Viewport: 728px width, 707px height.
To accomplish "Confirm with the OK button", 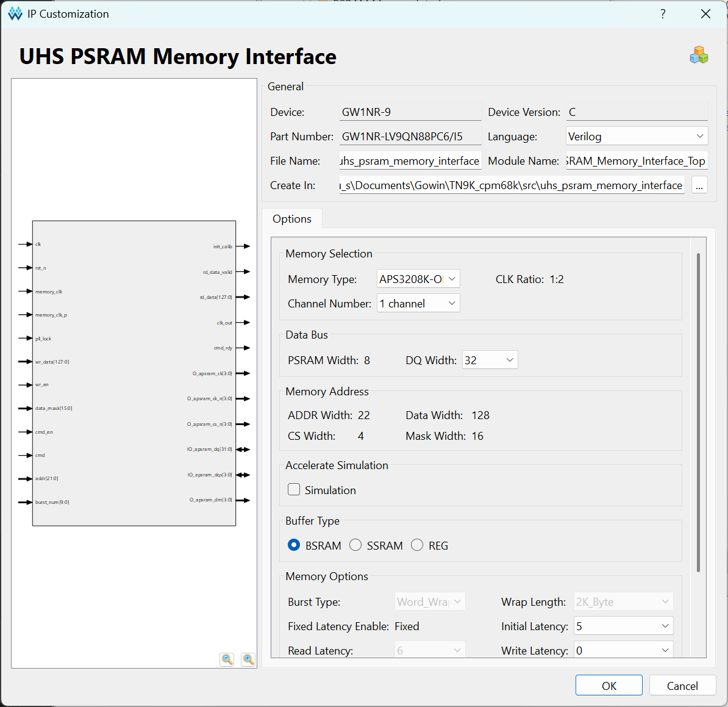I will pyautogui.click(x=608, y=686).
